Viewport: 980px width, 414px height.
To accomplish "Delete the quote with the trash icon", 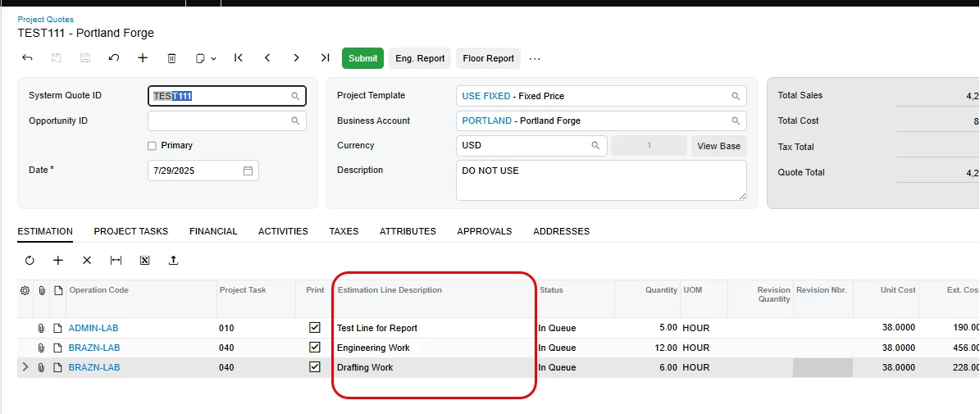I will [171, 58].
